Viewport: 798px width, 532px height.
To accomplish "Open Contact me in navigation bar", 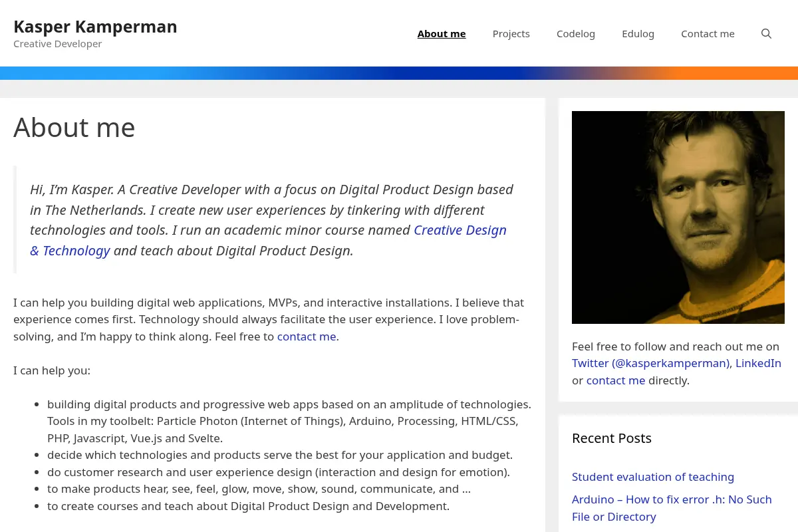I will point(708,34).
